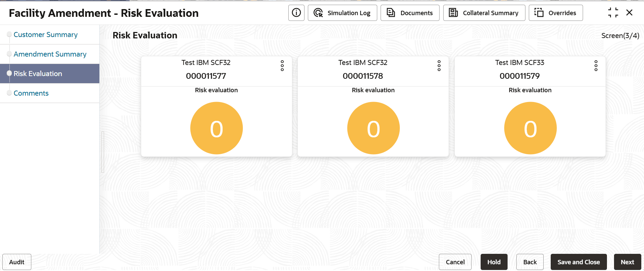Image resolution: width=644 pixels, height=271 pixels.
Task: Collapse the screen with minimize icon
Action: click(613, 13)
